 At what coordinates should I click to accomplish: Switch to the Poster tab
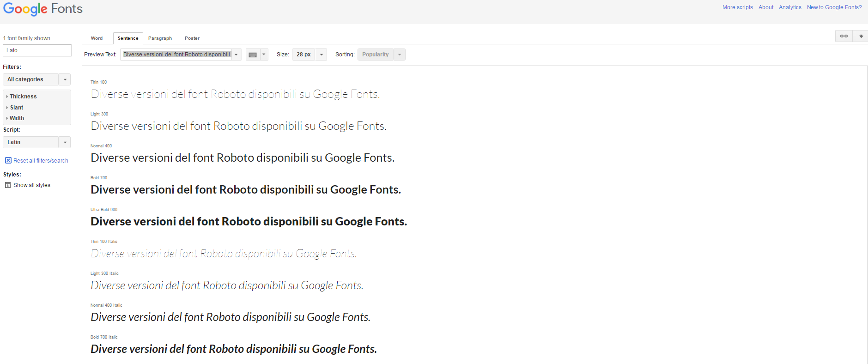pyautogui.click(x=192, y=38)
